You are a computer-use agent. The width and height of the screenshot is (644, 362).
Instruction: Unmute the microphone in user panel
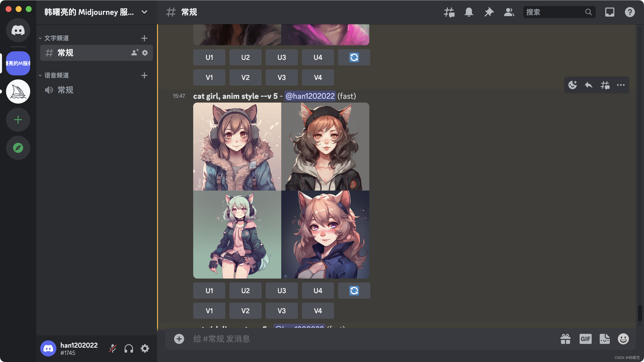(112, 349)
